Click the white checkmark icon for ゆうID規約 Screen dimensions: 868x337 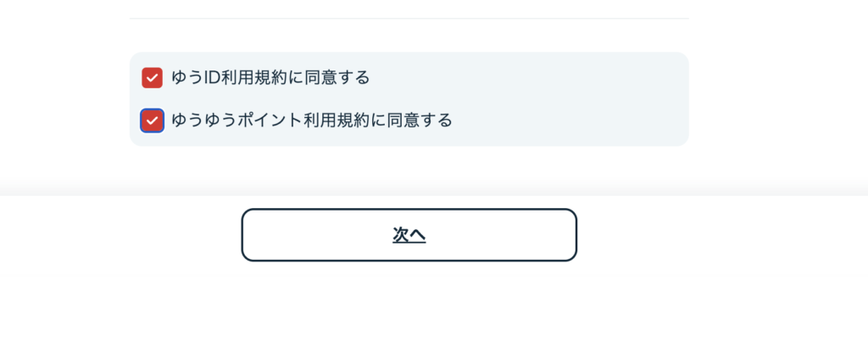(x=152, y=78)
